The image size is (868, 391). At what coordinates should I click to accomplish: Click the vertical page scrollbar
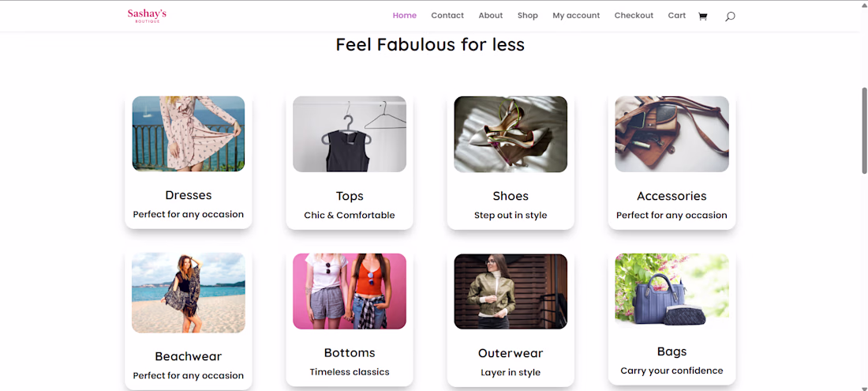coord(864,130)
